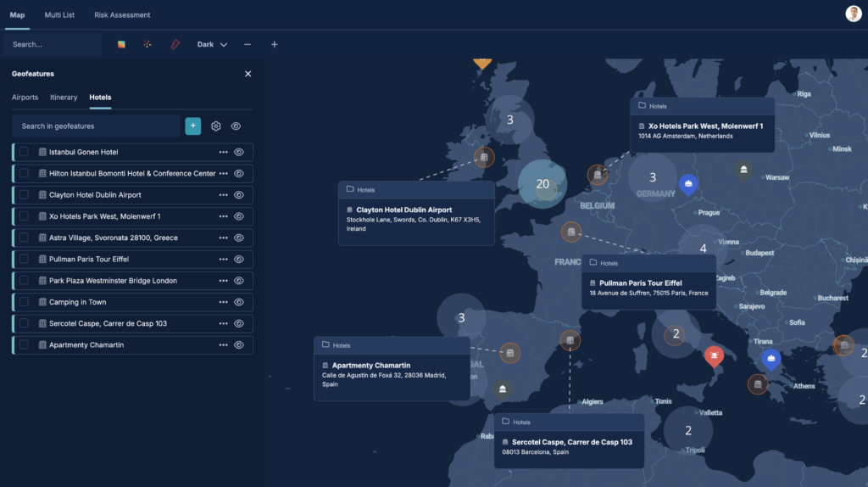Expand the cluster of 3 over Germany
This screenshot has height=487, width=868.
pos(652,177)
